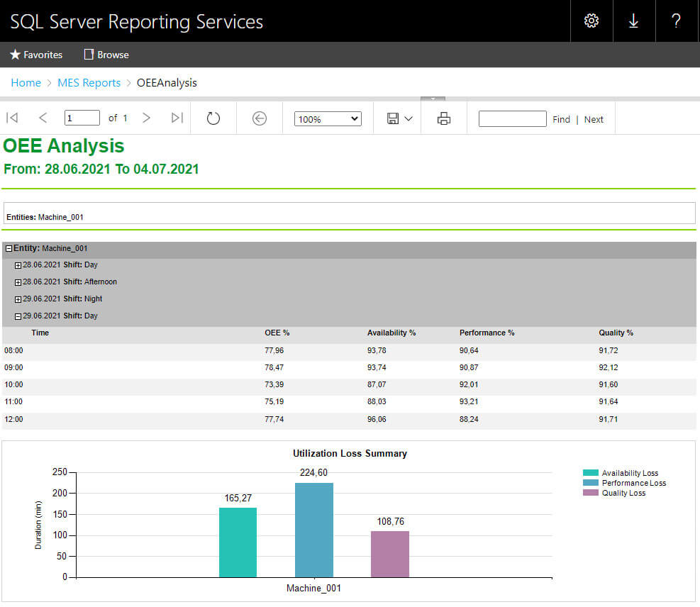Click the Time column header
Screen dimensions: 700x607
click(40, 333)
